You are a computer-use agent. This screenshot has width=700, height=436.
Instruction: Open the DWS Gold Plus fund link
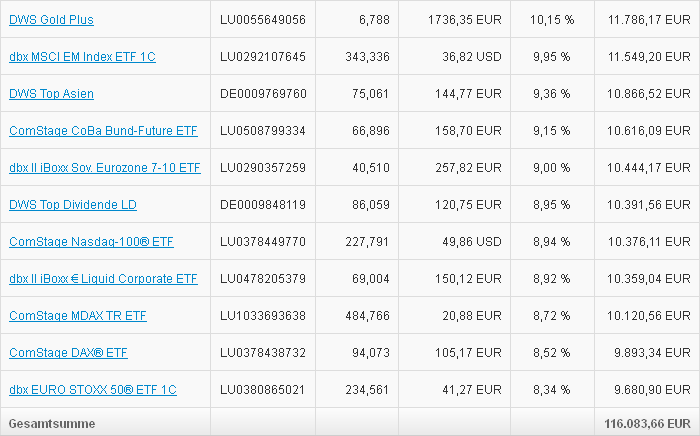[x=51, y=20]
